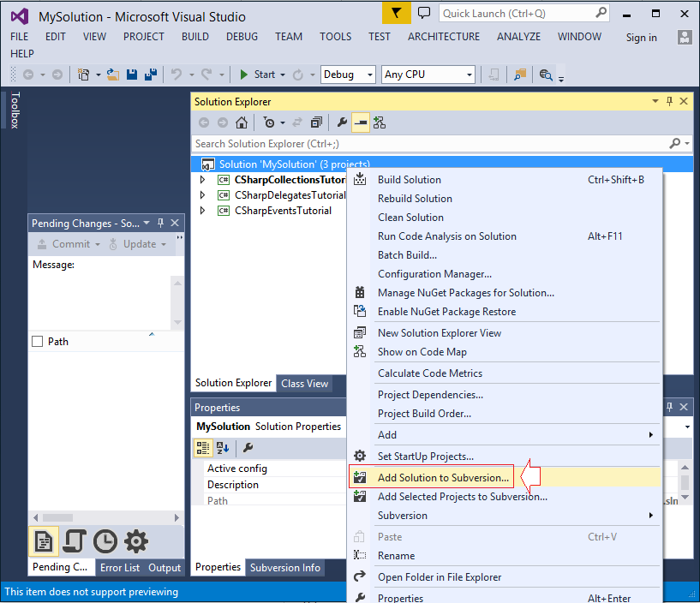Click the Save toolbar icon
Image resolution: width=700 pixels, height=603 pixels.
(x=132, y=75)
